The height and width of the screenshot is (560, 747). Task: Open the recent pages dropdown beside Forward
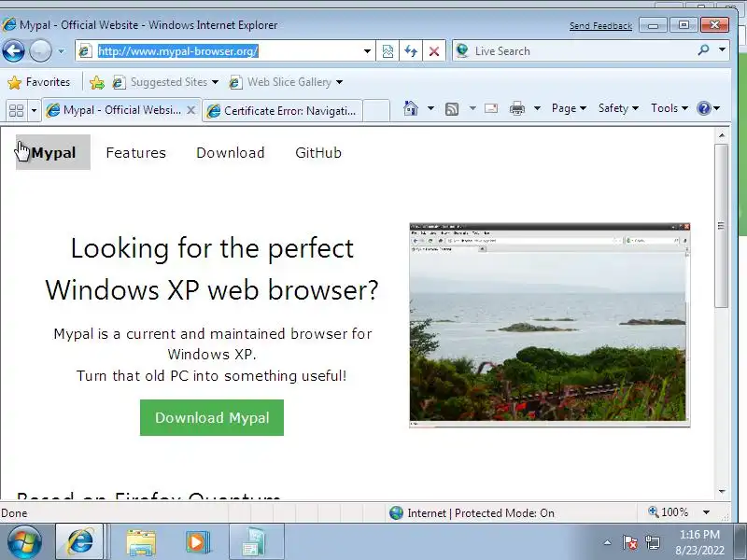pos(62,51)
